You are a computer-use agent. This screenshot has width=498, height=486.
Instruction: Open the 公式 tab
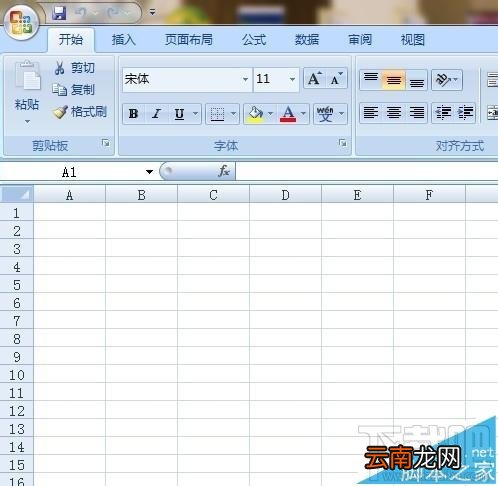[x=254, y=40]
